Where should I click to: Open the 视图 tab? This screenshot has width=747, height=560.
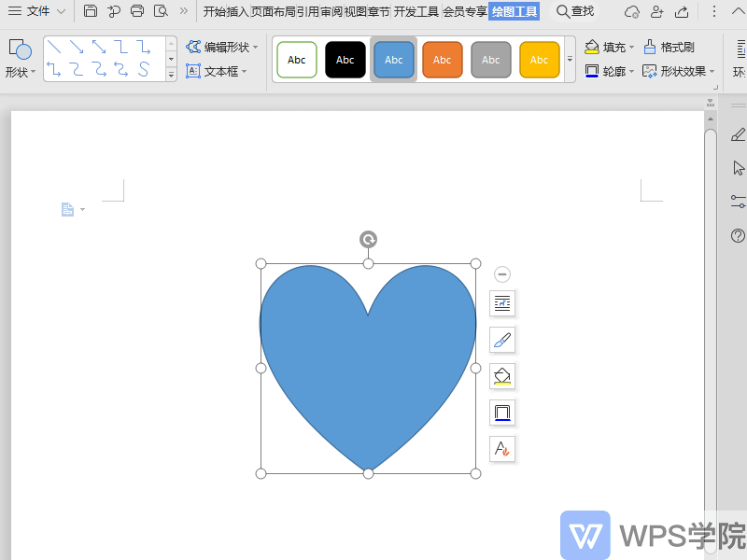[355, 11]
